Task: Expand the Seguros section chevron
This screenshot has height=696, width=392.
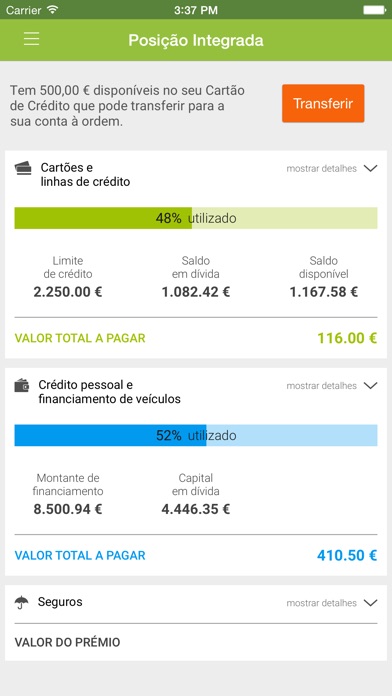Action: tap(370, 602)
